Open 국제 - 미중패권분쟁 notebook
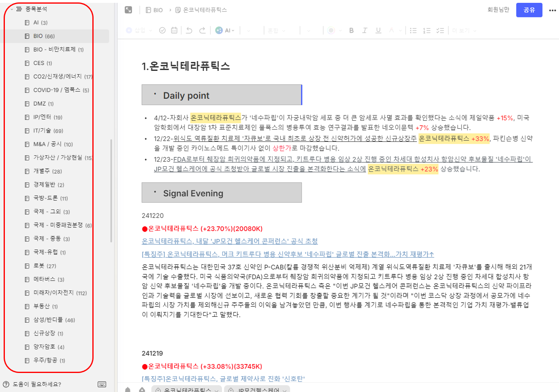 pos(58,225)
